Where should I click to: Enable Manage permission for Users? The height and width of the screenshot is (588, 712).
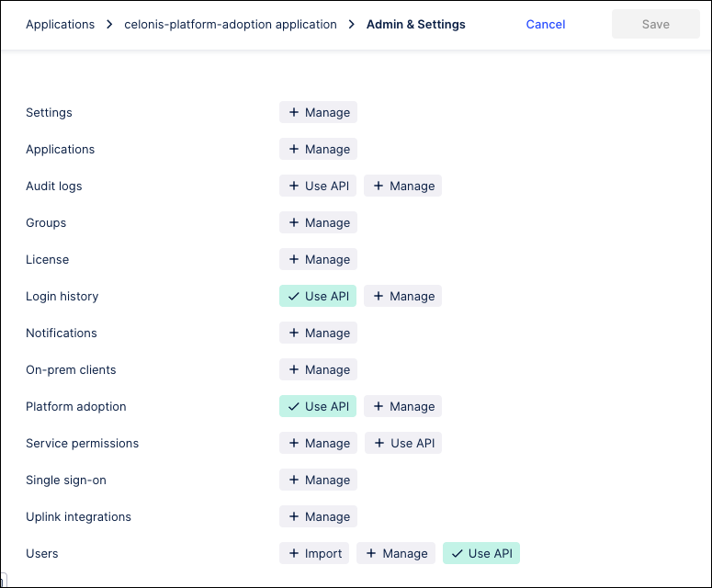[396, 553]
